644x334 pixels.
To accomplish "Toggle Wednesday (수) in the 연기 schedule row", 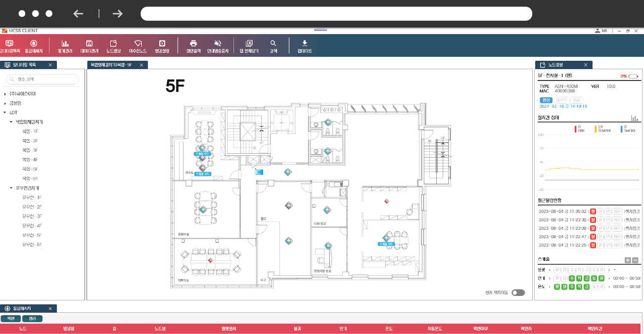I will (x=572, y=278).
